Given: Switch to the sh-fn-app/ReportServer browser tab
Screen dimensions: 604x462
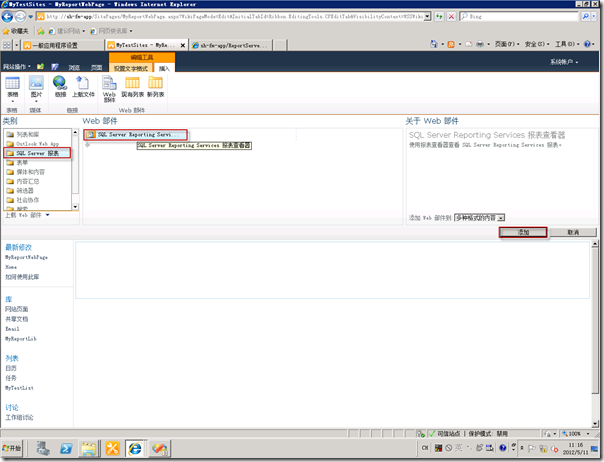Looking at the screenshot, I should click(231, 45).
